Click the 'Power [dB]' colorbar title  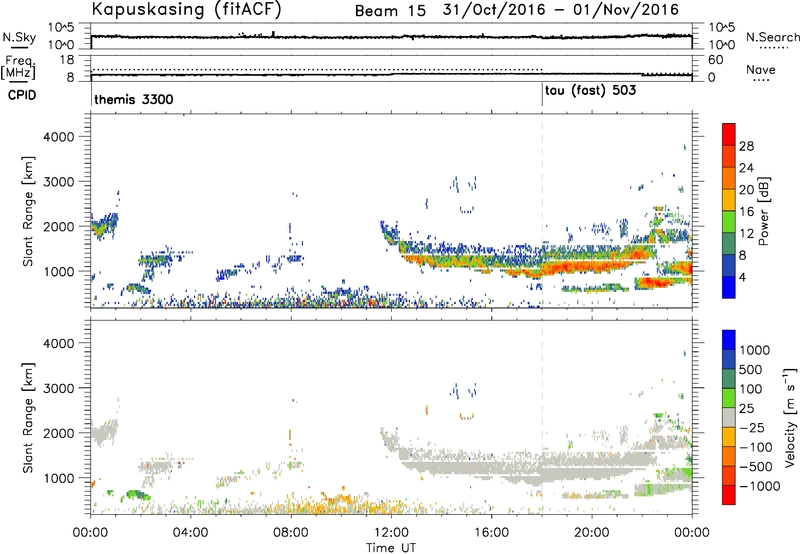(x=763, y=211)
